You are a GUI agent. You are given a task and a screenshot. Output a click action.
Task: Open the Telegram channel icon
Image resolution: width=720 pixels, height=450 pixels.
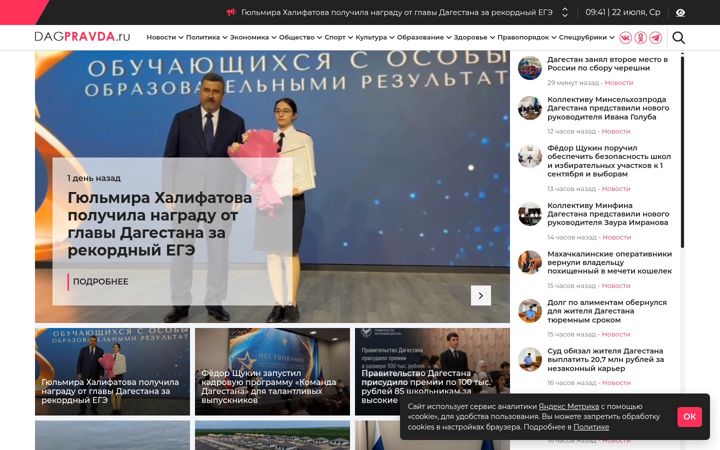[656, 38]
